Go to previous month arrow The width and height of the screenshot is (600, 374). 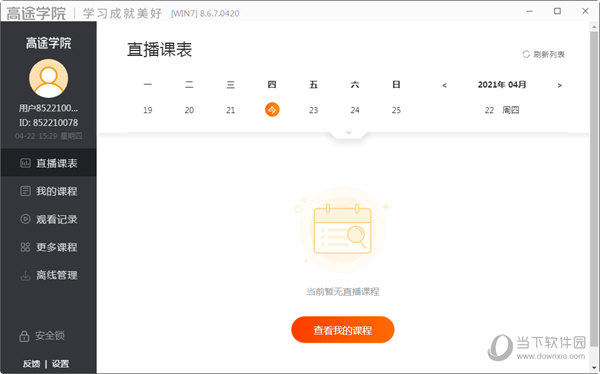pyautogui.click(x=444, y=85)
